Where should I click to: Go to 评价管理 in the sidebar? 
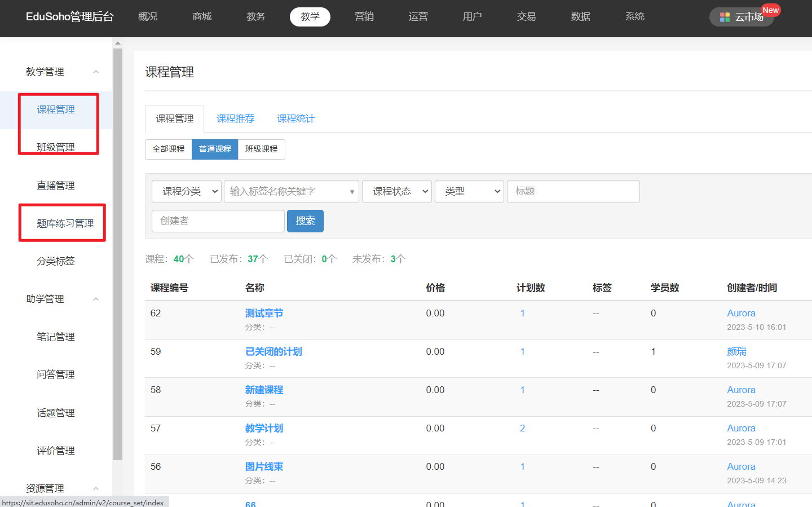(x=56, y=451)
